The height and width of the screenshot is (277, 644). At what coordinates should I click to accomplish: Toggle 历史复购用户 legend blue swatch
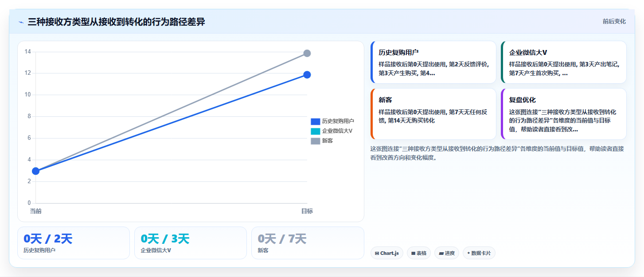pyautogui.click(x=315, y=121)
